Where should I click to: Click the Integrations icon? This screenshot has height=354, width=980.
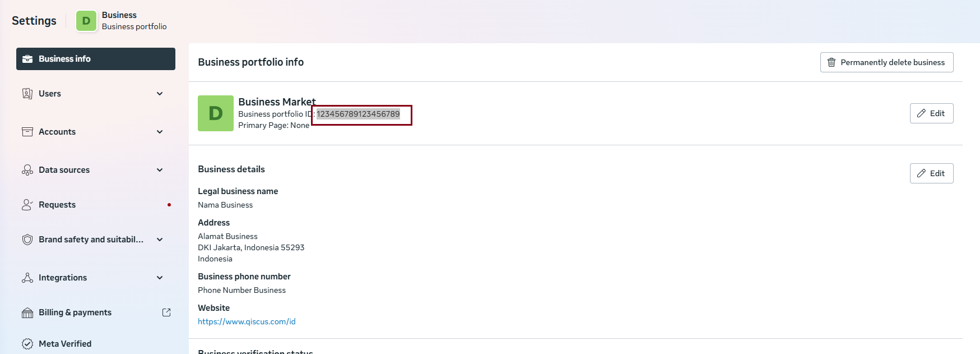pyautogui.click(x=27, y=278)
